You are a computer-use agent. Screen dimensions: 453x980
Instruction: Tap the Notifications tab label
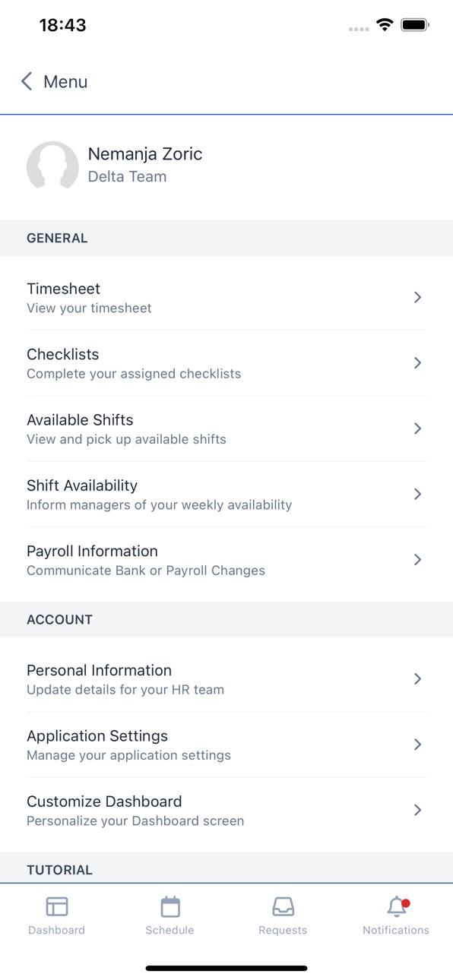coord(396,930)
